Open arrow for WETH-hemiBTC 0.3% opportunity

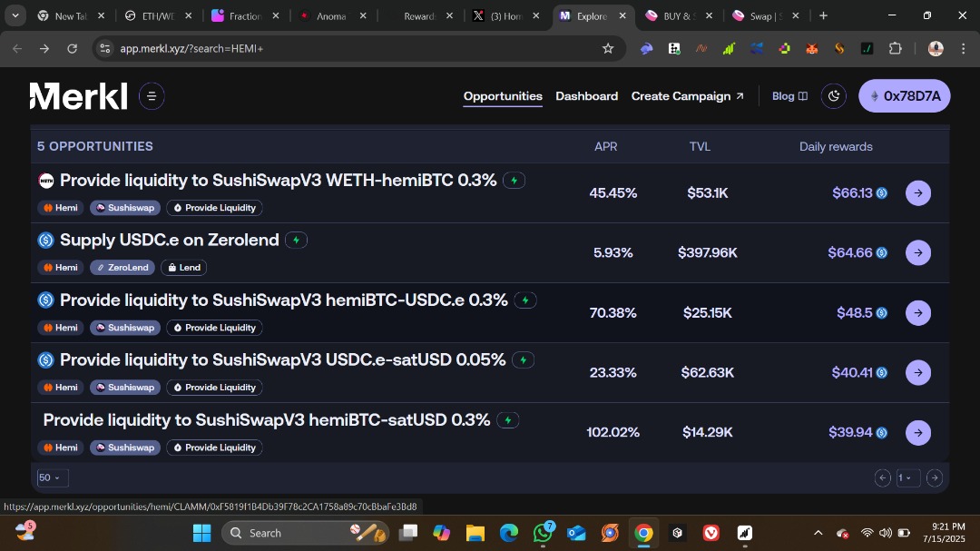(x=918, y=193)
